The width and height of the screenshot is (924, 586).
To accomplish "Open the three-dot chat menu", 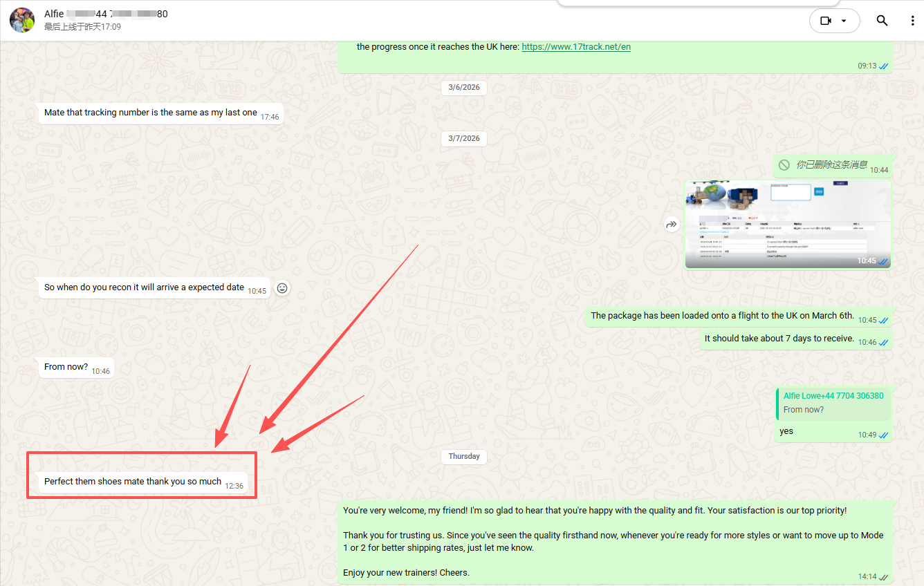I will point(913,21).
